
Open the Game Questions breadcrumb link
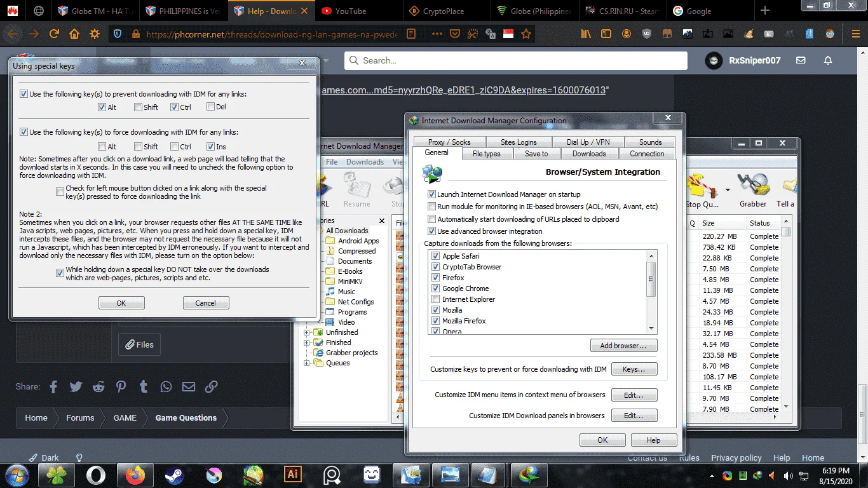pos(186,417)
